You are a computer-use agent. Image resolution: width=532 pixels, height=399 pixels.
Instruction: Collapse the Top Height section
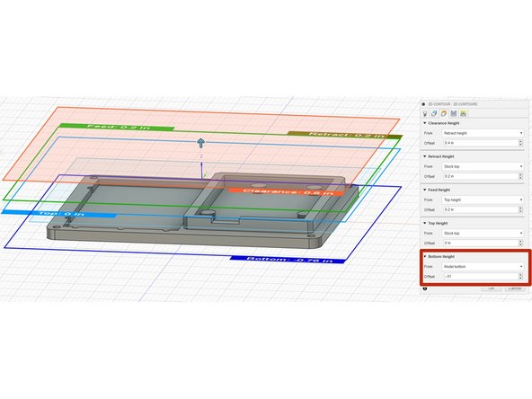tap(425, 223)
